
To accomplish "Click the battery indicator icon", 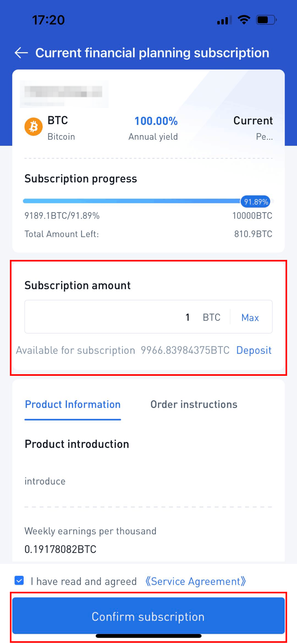I will 267,20.
